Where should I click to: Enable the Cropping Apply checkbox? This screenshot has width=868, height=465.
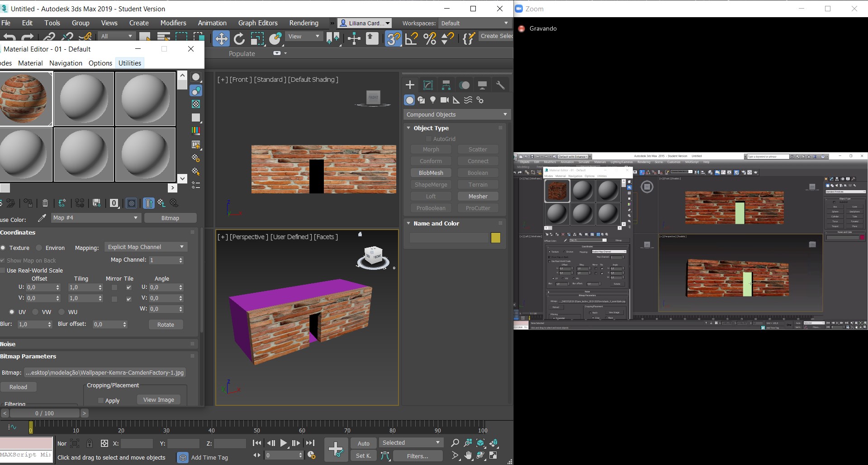101,400
